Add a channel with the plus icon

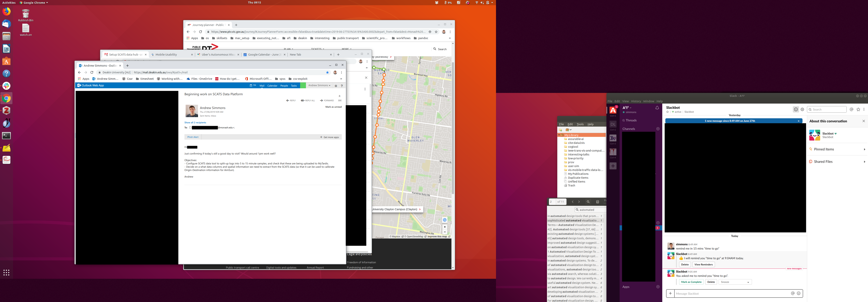pyautogui.click(x=658, y=129)
